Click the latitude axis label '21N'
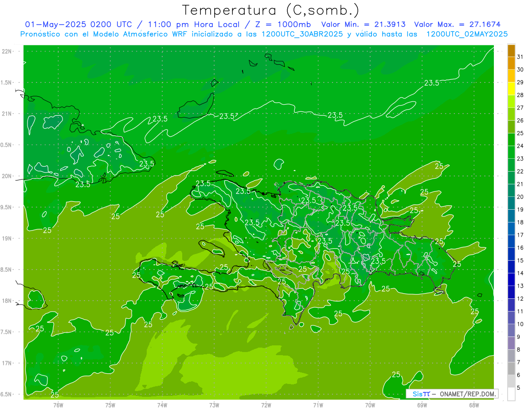 pos(7,114)
